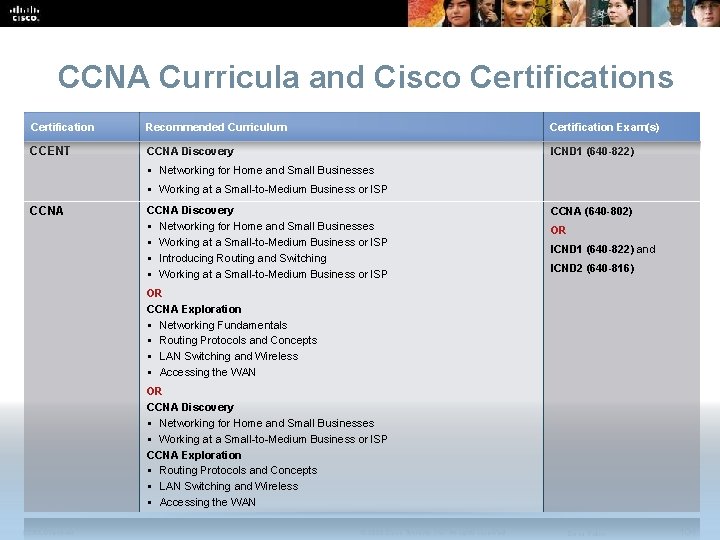Click 'ICND1 (640-822) and' in the CCNA row
720x540 pixels.
603,249
